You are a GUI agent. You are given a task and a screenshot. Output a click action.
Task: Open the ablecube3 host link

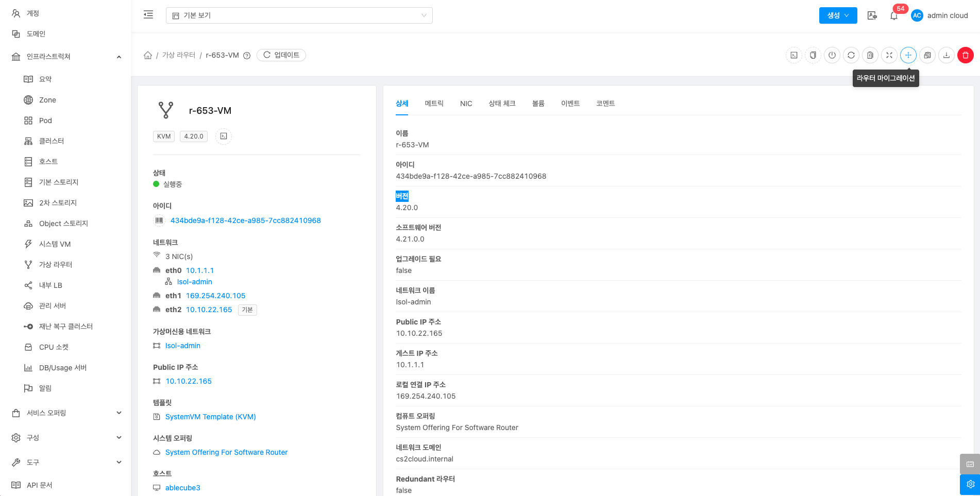click(182, 488)
